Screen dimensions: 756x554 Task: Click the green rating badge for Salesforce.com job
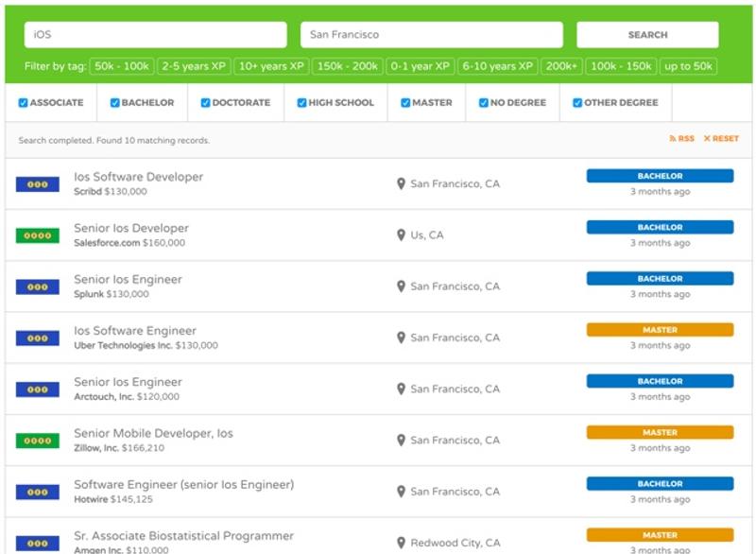pos(37,235)
